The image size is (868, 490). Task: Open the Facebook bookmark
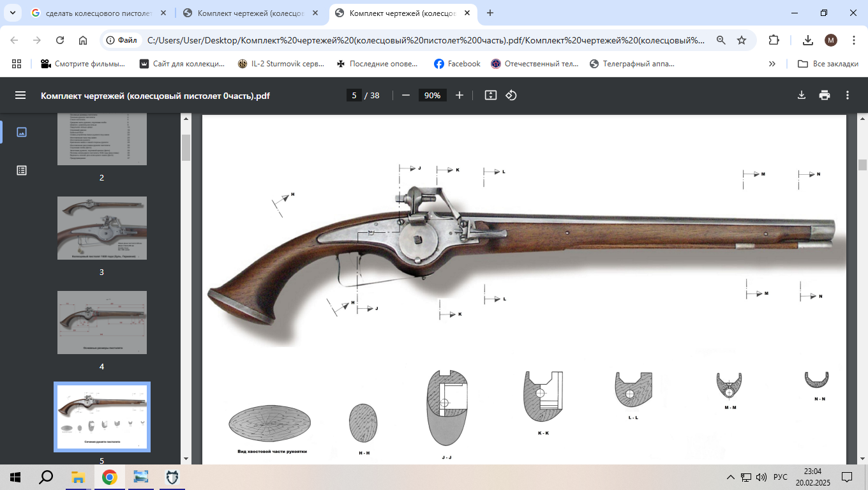(x=457, y=64)
